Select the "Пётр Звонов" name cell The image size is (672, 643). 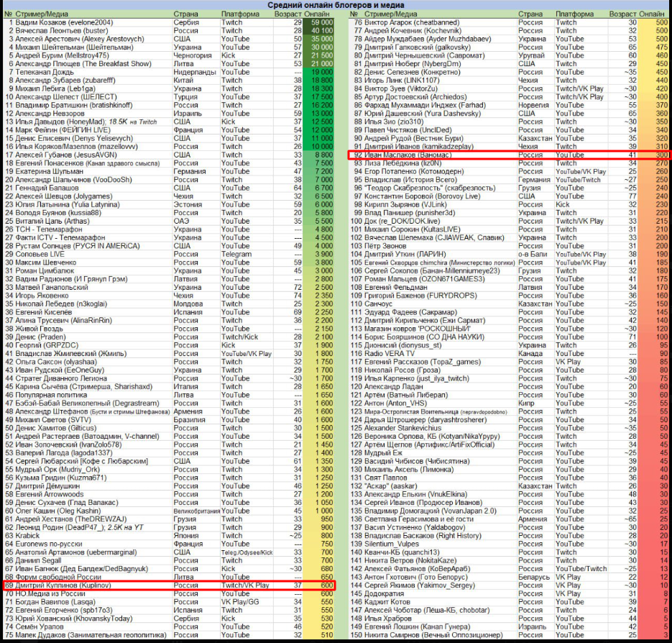385,246
